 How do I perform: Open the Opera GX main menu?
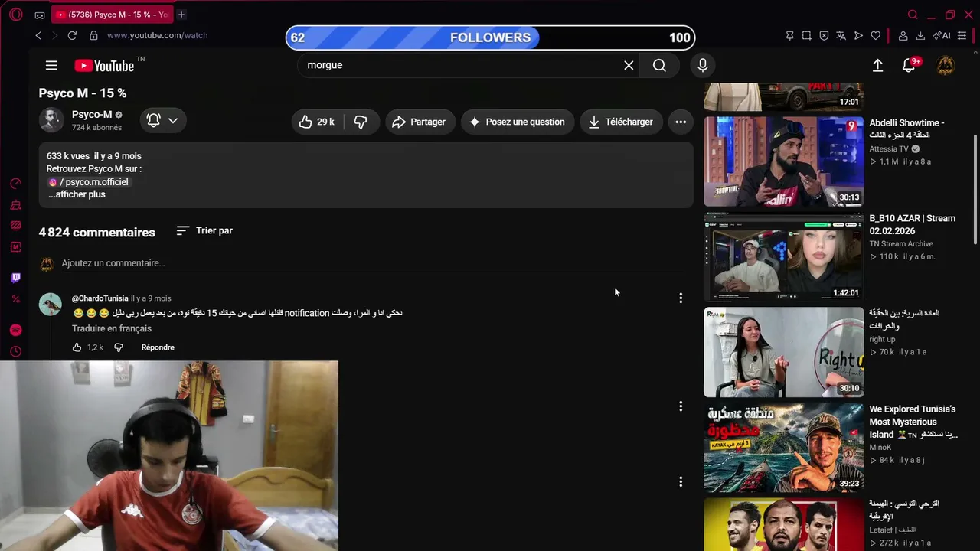click(15, 15)
